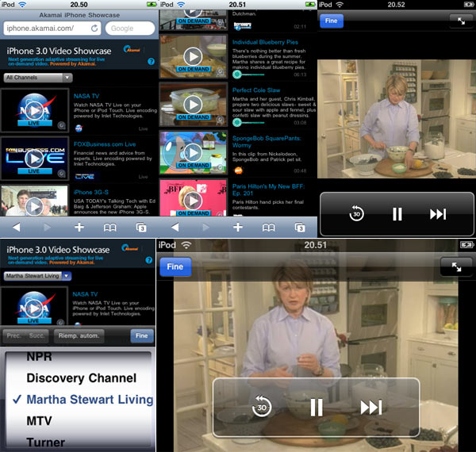Focus the Google search field
This screenshot has height=452, width=476.
point(129,29)
